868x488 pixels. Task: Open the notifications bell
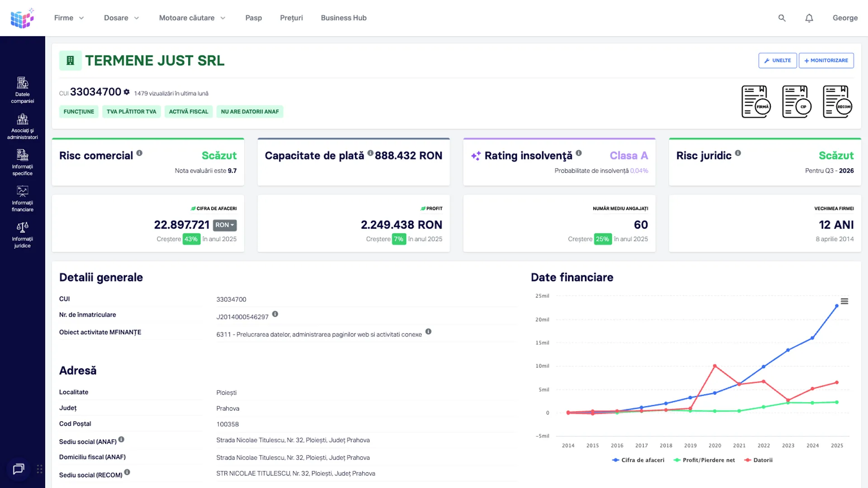[809, 18]
